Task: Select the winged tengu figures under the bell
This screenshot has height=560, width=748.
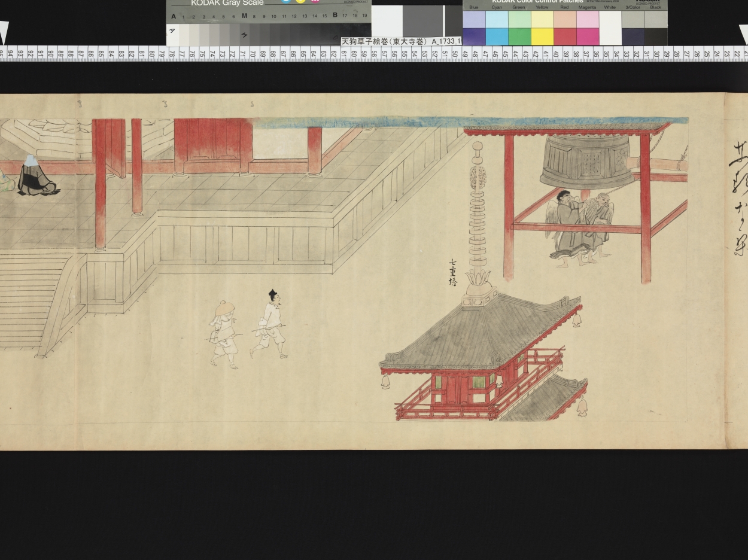Action: 579,227
